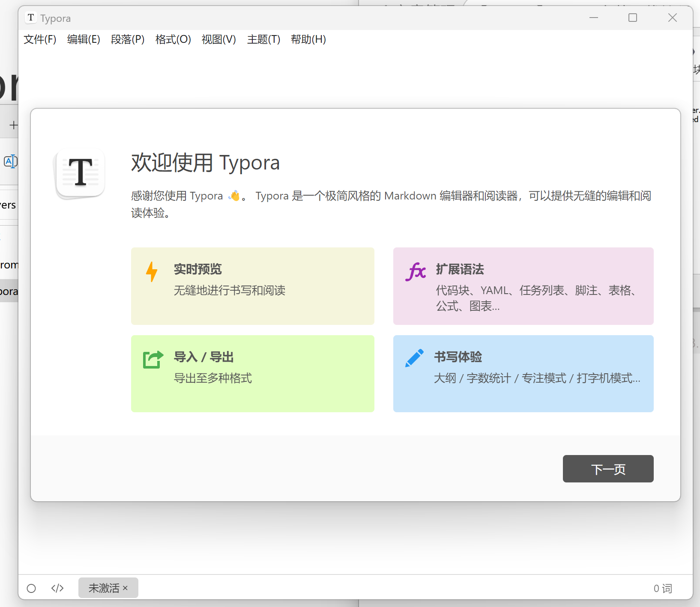The width and height of the screenshot is (700, 607).
Task: Open the 文件(F) menu
Action: pos(39,39)
